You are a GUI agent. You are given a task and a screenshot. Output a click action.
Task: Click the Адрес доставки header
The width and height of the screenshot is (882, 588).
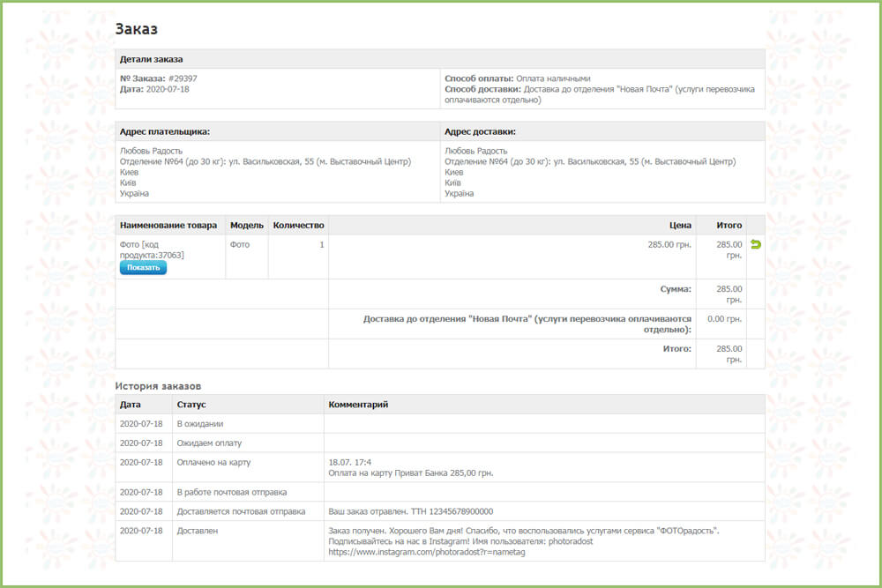point(480,131)
